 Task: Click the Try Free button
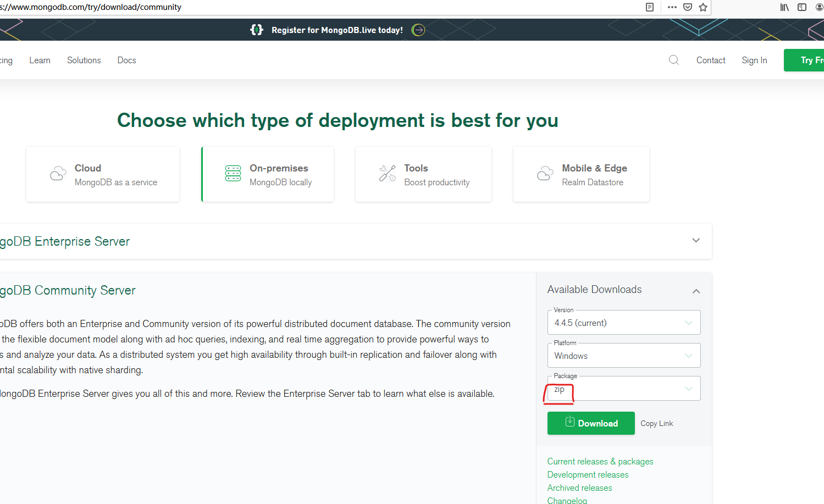pyautogui.click(x=804, y=60)
